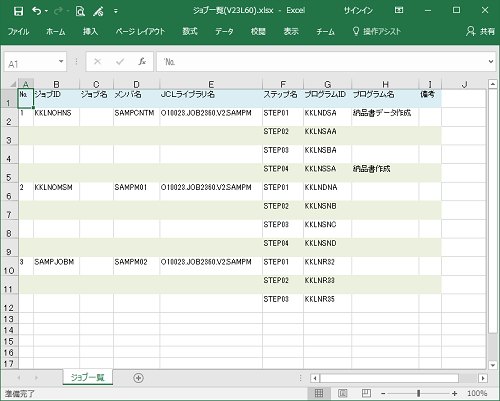Image resolution: width=500 pixels, height=401 pixels.
Task: Click the sheet tab bar splitter dots
Action: click(x=300, y=378)
